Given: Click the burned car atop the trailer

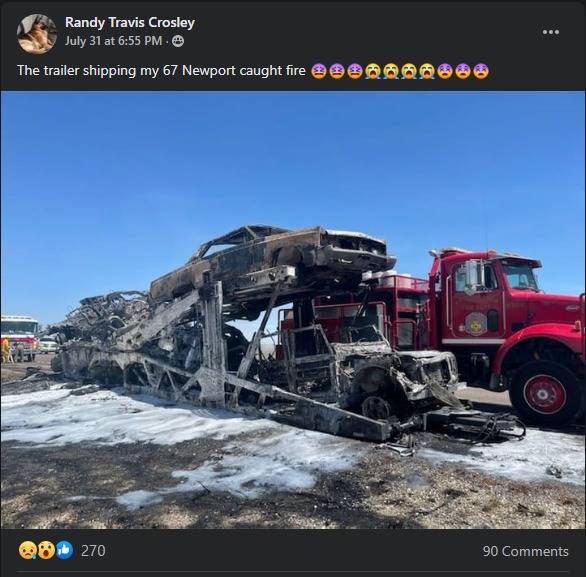Looking at the screenshot, I should pos(273,262).
